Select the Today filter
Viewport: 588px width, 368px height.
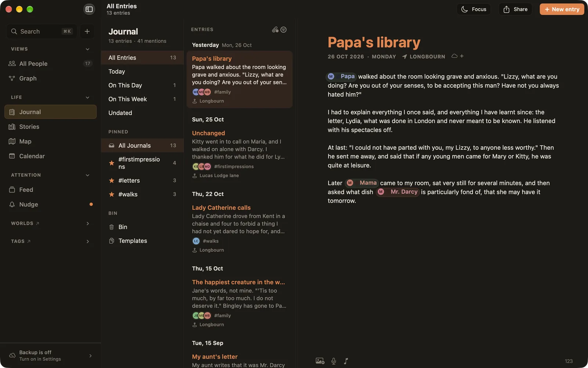tap(142, 71)
